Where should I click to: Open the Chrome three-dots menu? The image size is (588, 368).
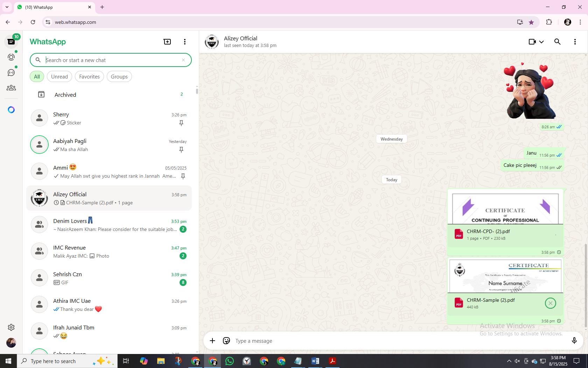[580, 22]
